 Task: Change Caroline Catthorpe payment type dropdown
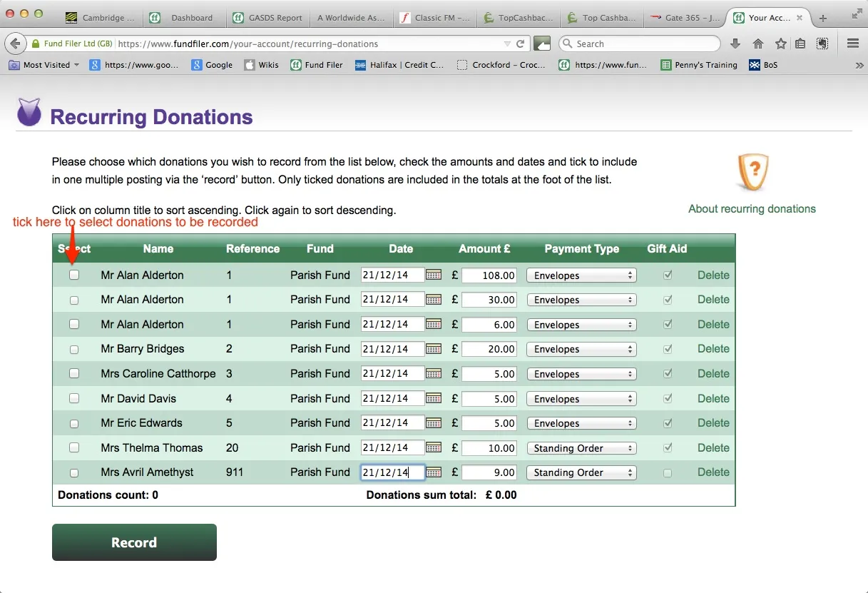581,374
